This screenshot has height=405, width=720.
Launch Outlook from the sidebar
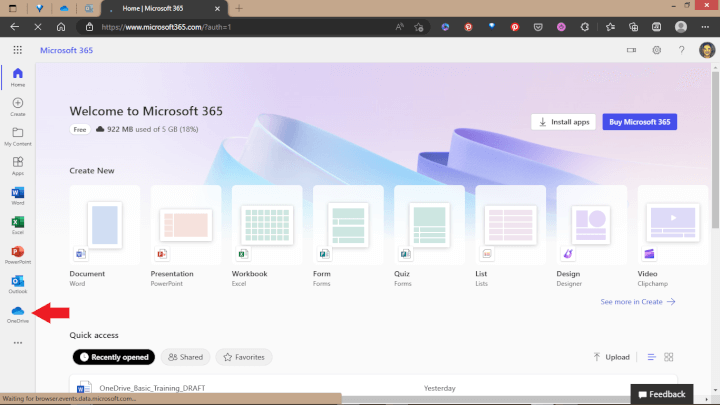coord(17,284)
